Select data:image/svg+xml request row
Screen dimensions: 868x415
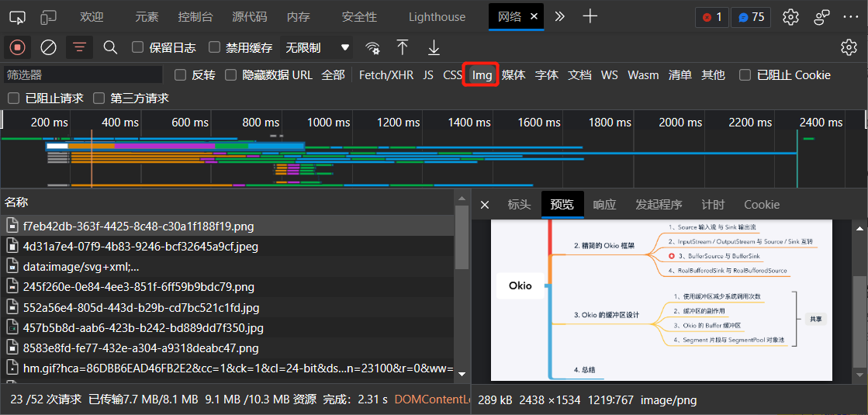point(227,266)
